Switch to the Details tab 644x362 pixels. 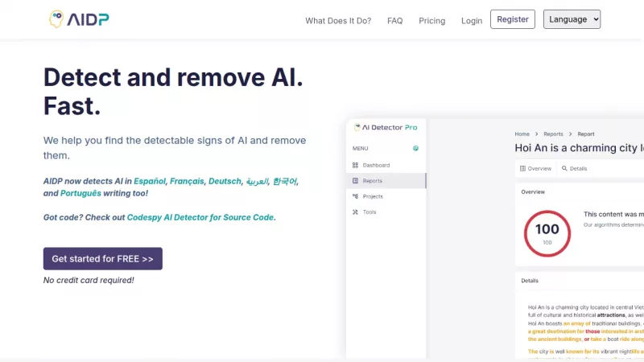tap(574, 168)
